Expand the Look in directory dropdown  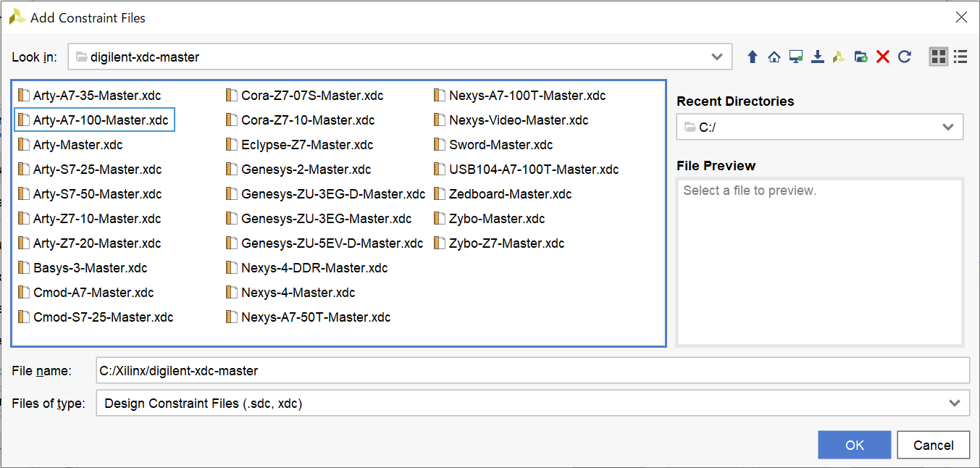click(717, 57)
